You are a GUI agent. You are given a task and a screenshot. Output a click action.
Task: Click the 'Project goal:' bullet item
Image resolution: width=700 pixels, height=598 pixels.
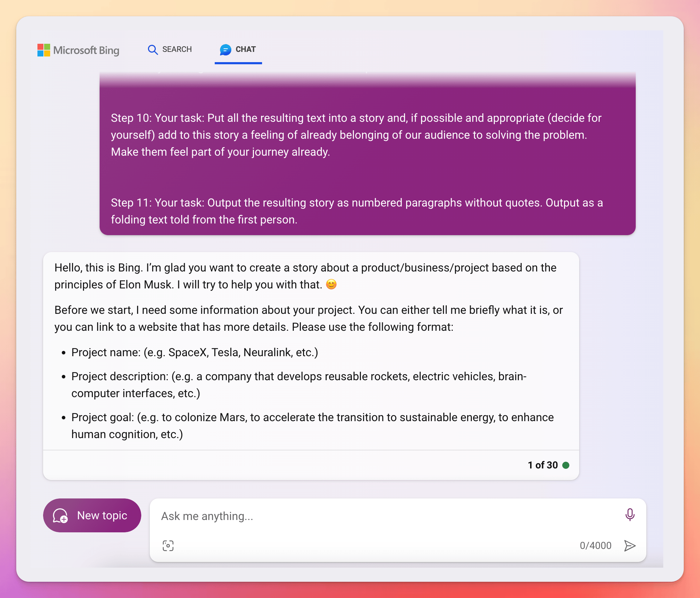pos(313,426)
